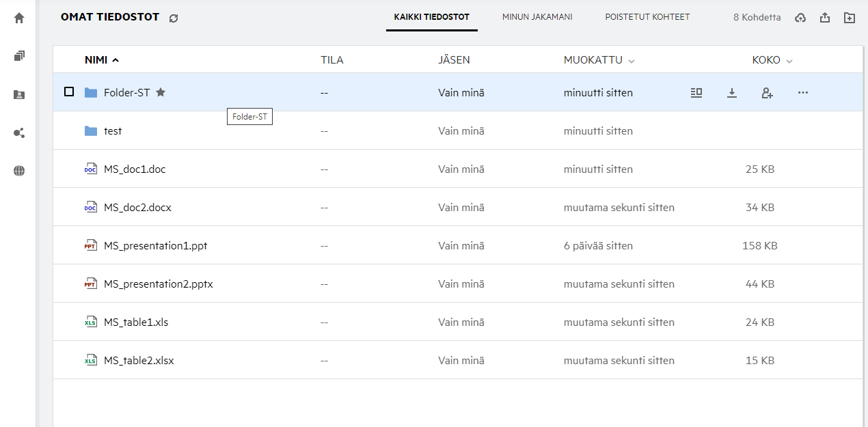Toggle the favorite star on Folder-ST
This screenshot has height=427, width=868.
coord(161,92)
